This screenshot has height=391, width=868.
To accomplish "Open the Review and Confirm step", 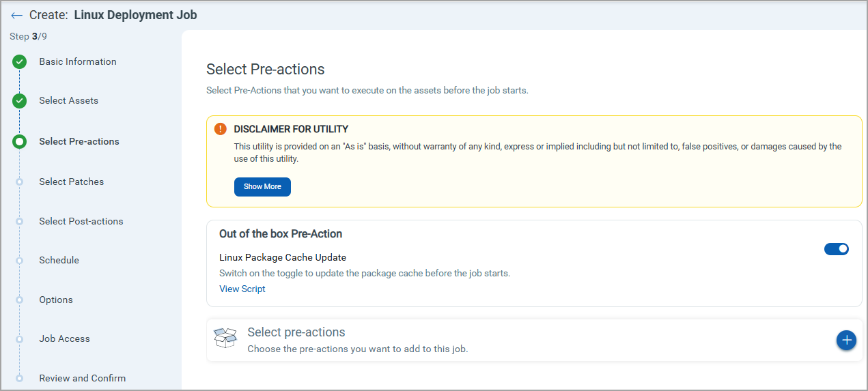I will click(83, 379).
